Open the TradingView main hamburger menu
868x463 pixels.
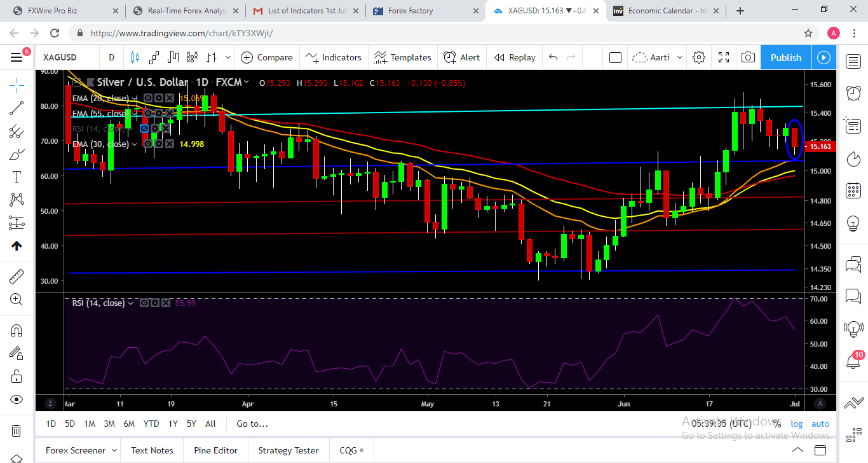pyautogui.click(x=17, y=57)
